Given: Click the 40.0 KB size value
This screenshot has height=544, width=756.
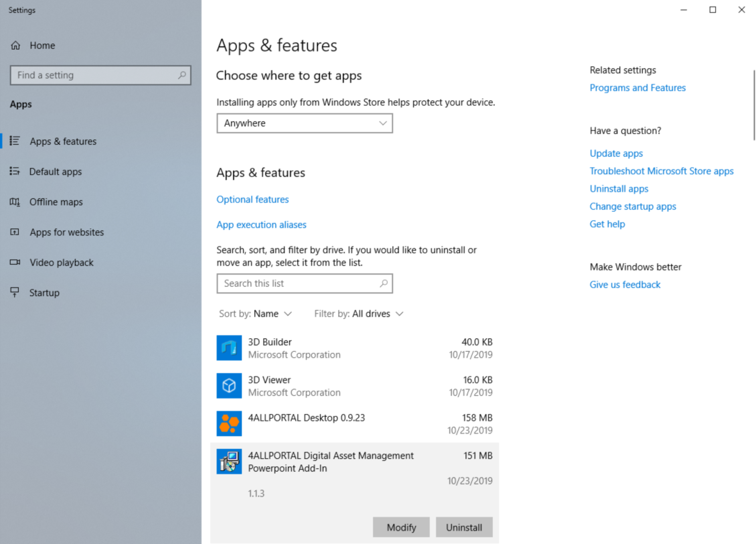Looking at the screenshot, I should click(x=477, y=342).
